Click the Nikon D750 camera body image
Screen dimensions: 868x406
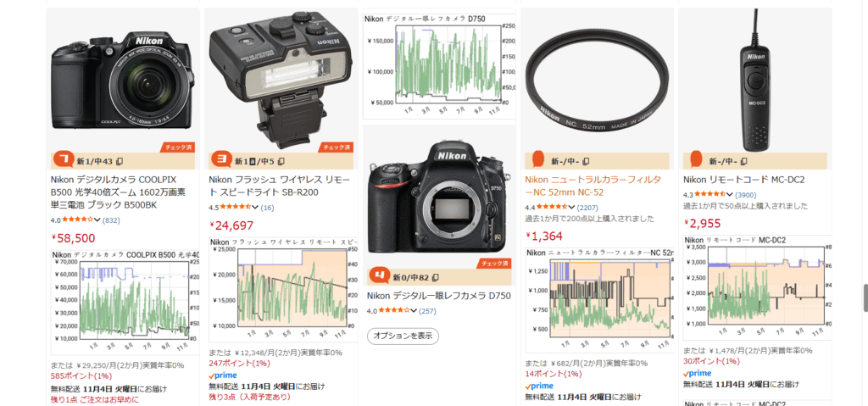(438, 194)
